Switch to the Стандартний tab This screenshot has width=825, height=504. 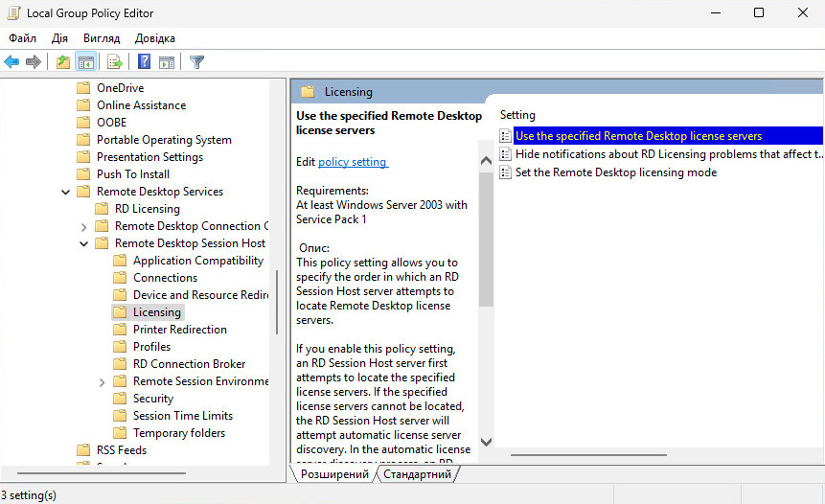click(417, 474)
